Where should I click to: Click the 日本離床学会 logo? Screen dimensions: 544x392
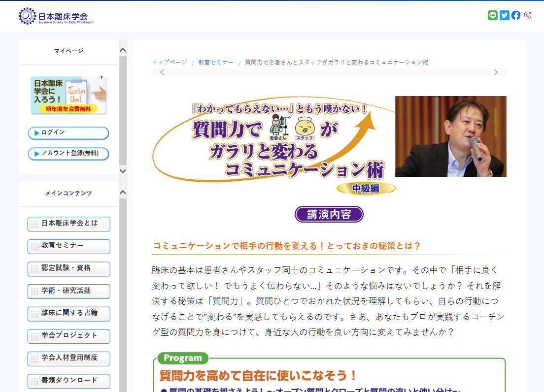point(57,16)
